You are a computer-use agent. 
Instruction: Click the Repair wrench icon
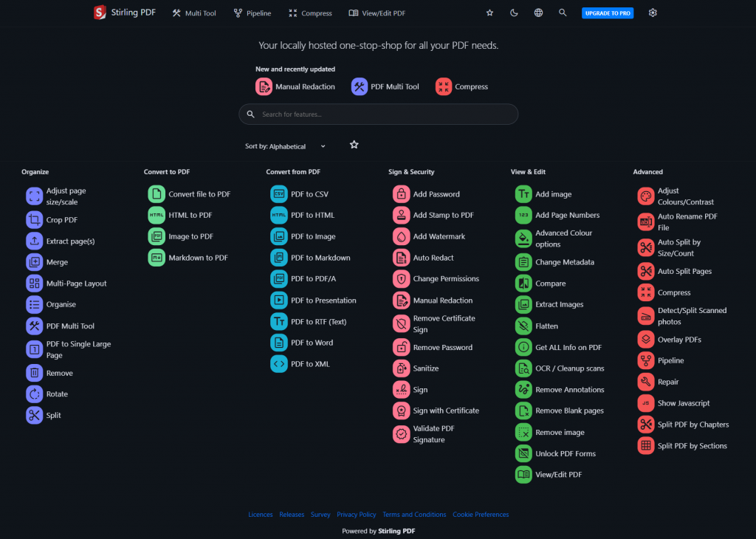tap(645, 382)
